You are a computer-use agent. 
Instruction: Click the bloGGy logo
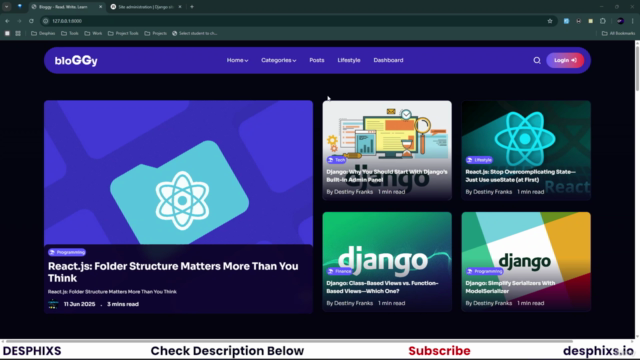(x=76, y=60)
